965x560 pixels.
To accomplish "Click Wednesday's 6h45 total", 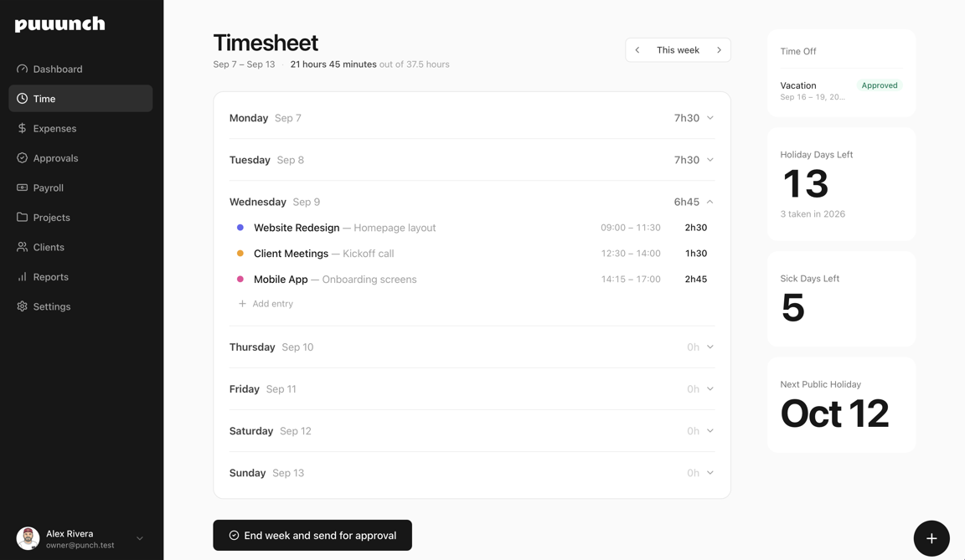I will pos(687,202).
